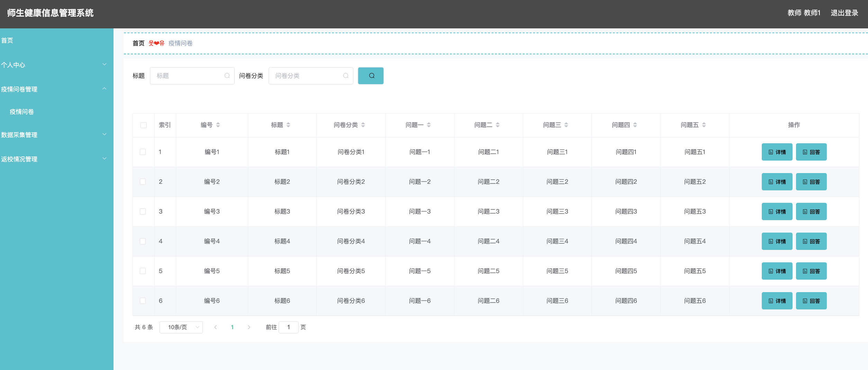Sort by 问题三 column arrows
This screenshot has height=370, width=868.
pyautogui.click(x=566, y=125)
